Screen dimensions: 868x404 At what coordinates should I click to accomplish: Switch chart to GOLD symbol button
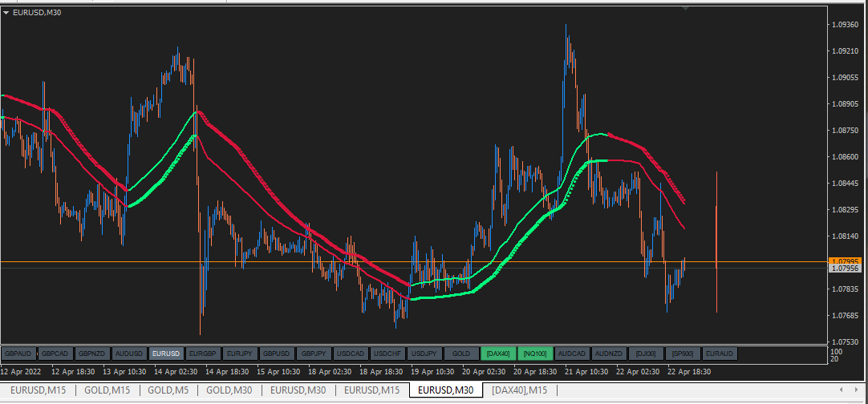tap(461, 353)
